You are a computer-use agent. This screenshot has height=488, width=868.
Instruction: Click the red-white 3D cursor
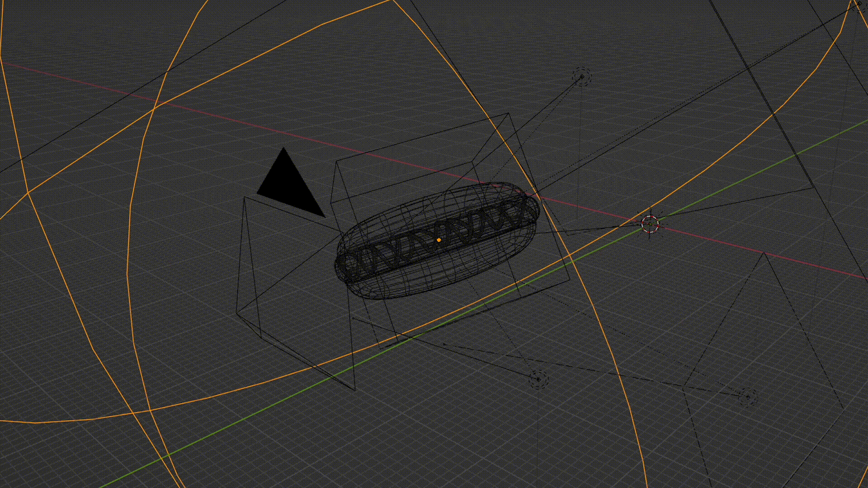[x=650, y=224]
